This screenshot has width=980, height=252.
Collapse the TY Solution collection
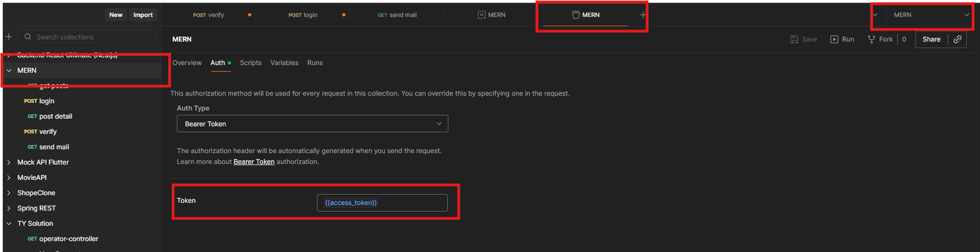[9, 224]
